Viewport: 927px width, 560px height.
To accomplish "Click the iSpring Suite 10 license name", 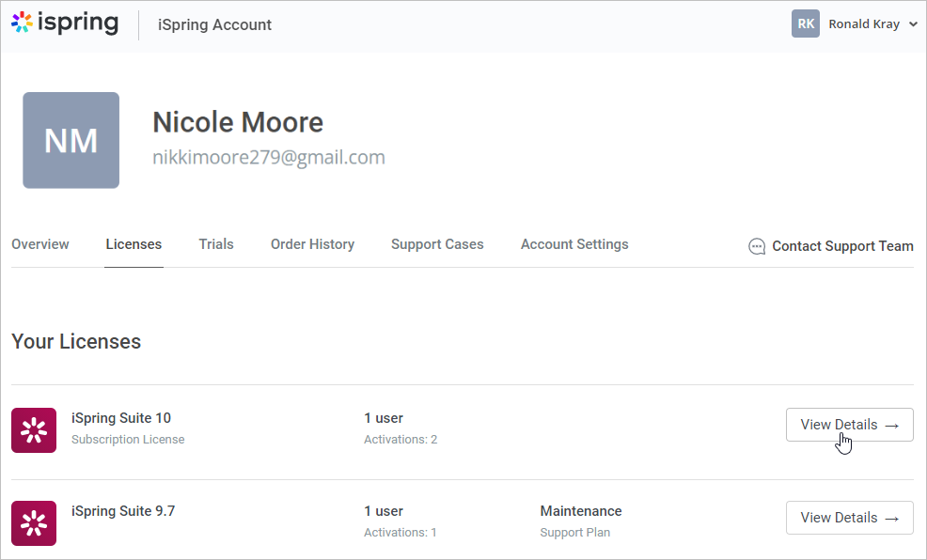I will click(121, 418).
